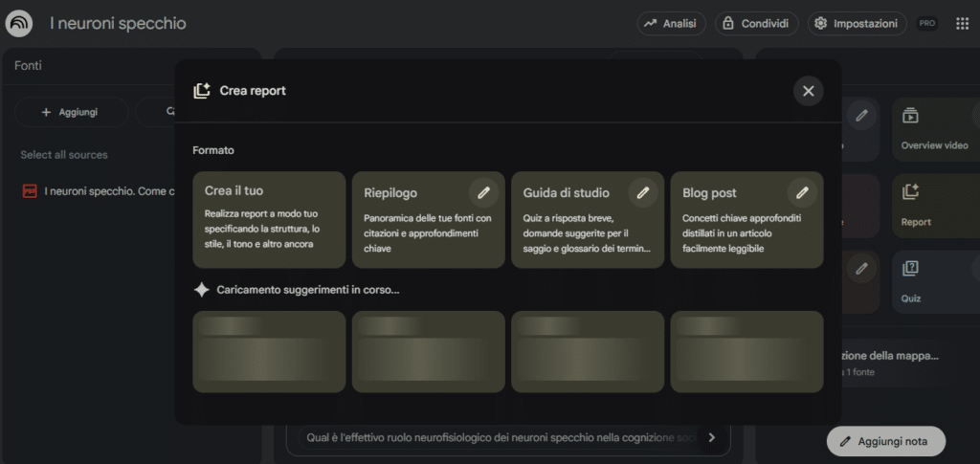Open the Google apps grid icon

point(962,24)
